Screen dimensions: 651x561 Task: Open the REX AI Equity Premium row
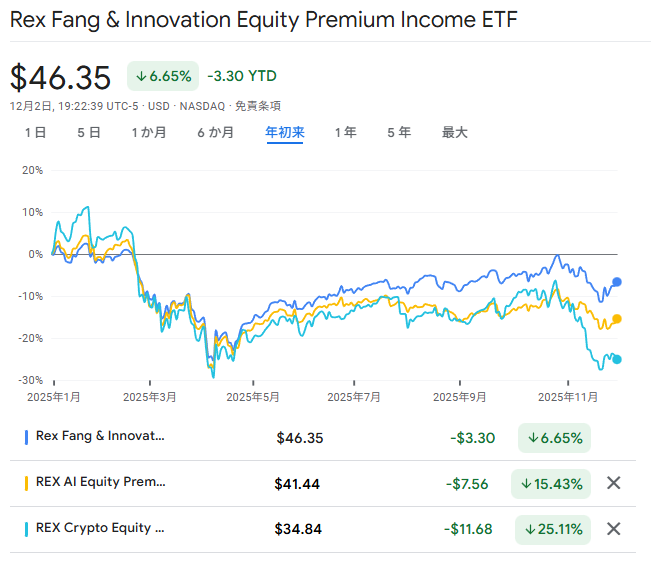(100, 483)
